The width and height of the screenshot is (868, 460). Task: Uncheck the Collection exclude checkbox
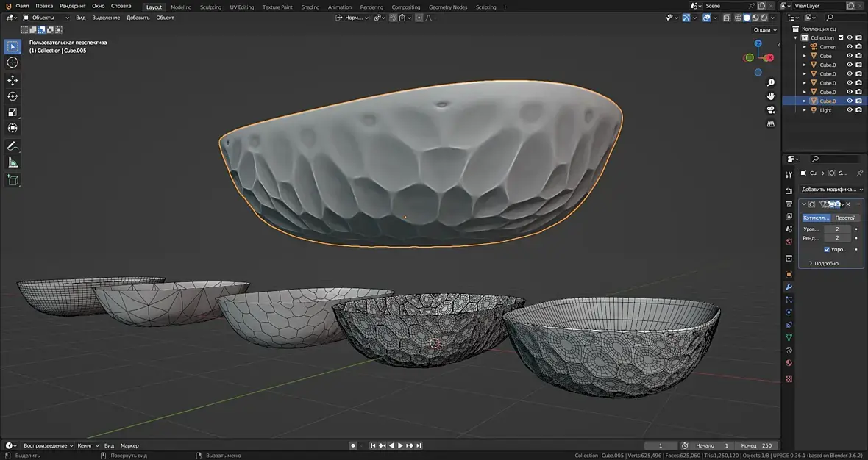[841, 37]
